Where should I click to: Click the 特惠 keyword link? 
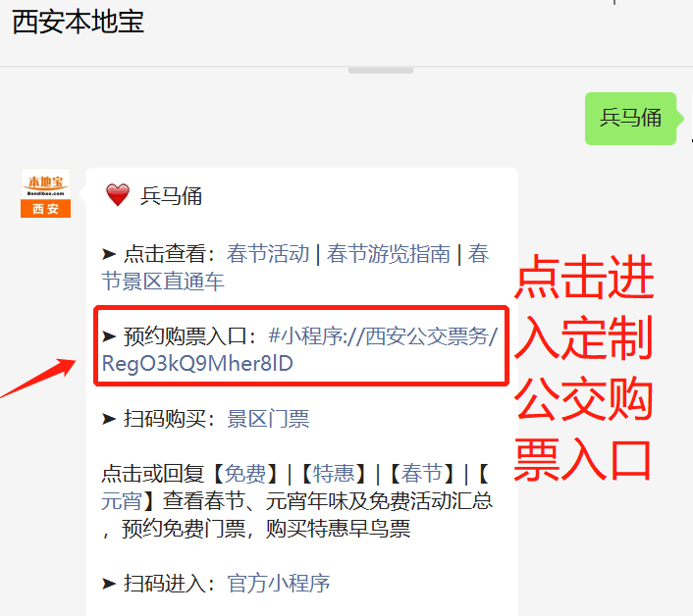334,474
